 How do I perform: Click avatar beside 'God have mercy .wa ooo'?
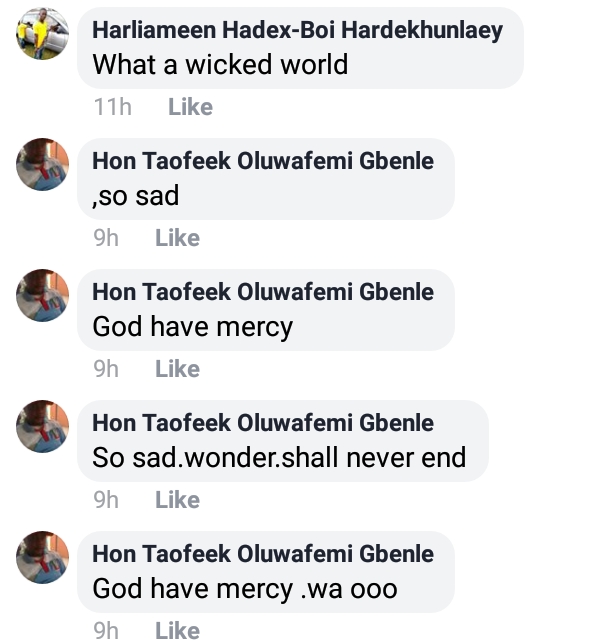coord(43,557)
